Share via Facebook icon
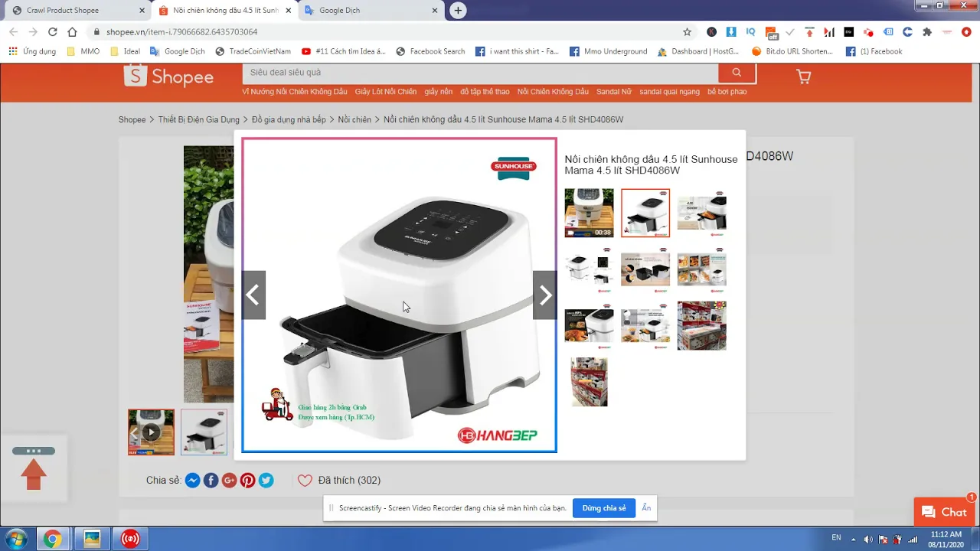This screenshot has height=551, width=980. (211, 481)
